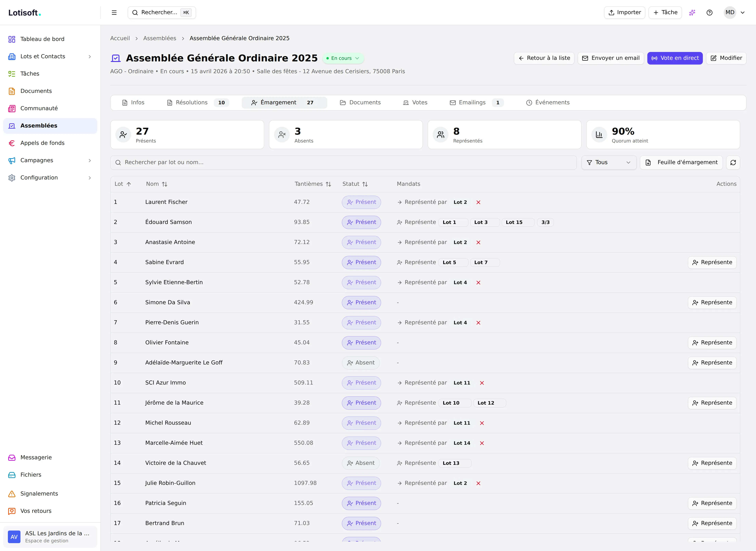Toggle Sabine Evrard's Présent status

pos(361,263)
